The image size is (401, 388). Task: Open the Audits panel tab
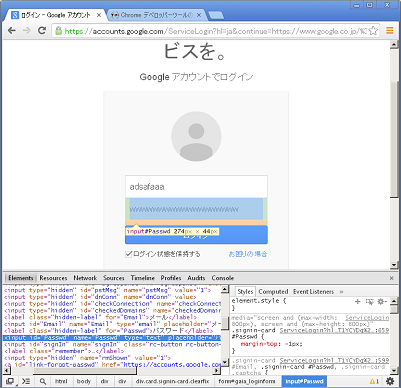tap(196, 278)
